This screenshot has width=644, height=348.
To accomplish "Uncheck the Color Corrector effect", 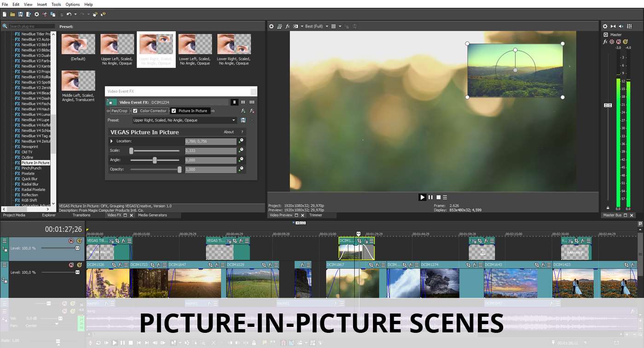I will point(135,111).
